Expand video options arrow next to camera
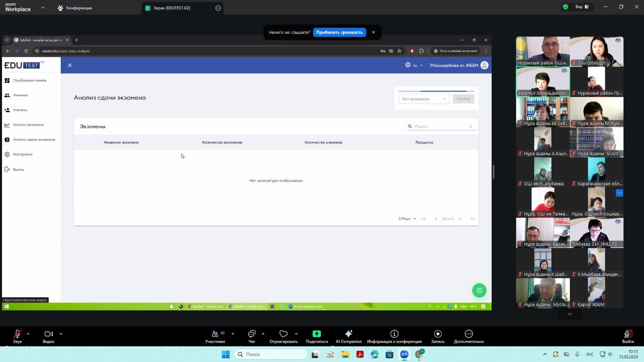The width and height of the screenshot is (644, 362). coord(61,334)
